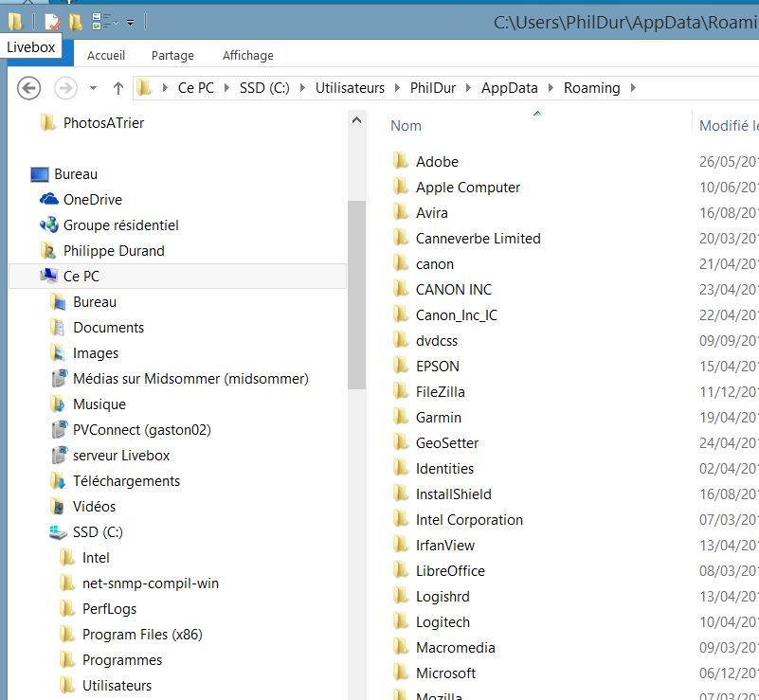Image resolution: width=759 pixels, height=700 pixels.
Task: Select the SSD (C:) drive in tree
Action: pos(97,532)
